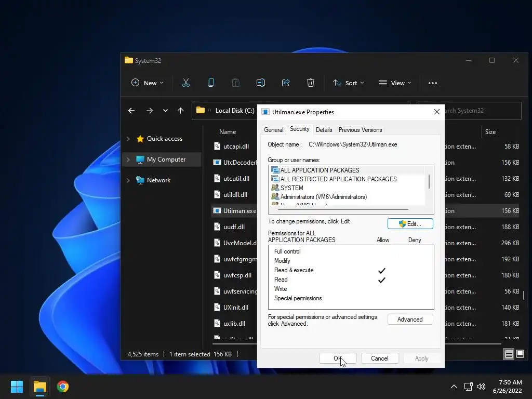Expand the My Computer tree node
Image resolution: width=532 pixels, height=399 pixels.
(x=128, y=159)
